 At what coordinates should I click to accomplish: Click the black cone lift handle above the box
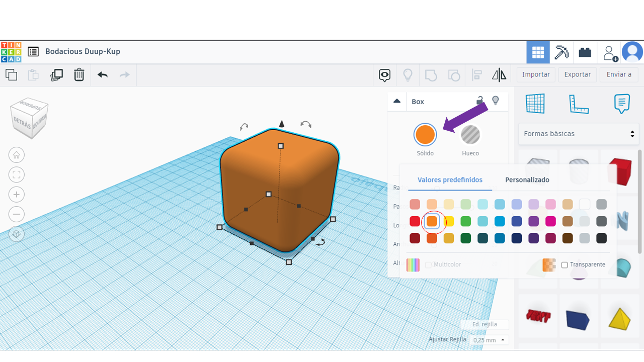click(x=282, y=124)
